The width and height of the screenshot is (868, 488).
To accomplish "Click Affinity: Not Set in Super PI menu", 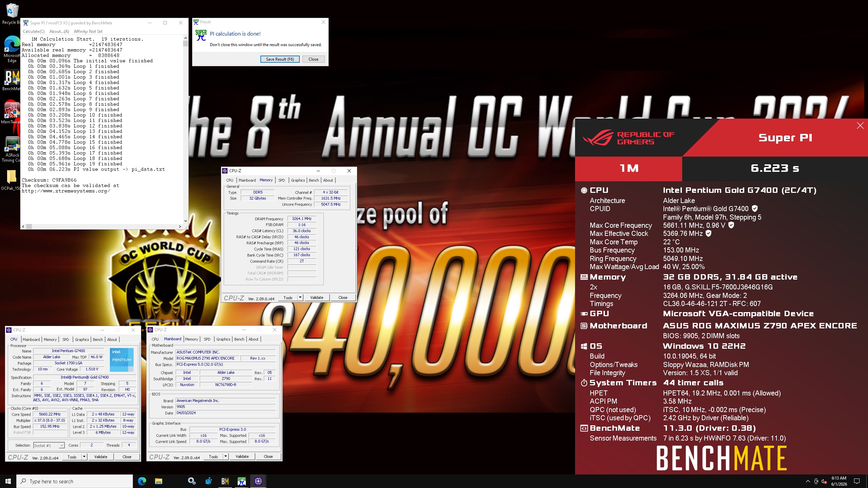I will [x=88, y=32].
